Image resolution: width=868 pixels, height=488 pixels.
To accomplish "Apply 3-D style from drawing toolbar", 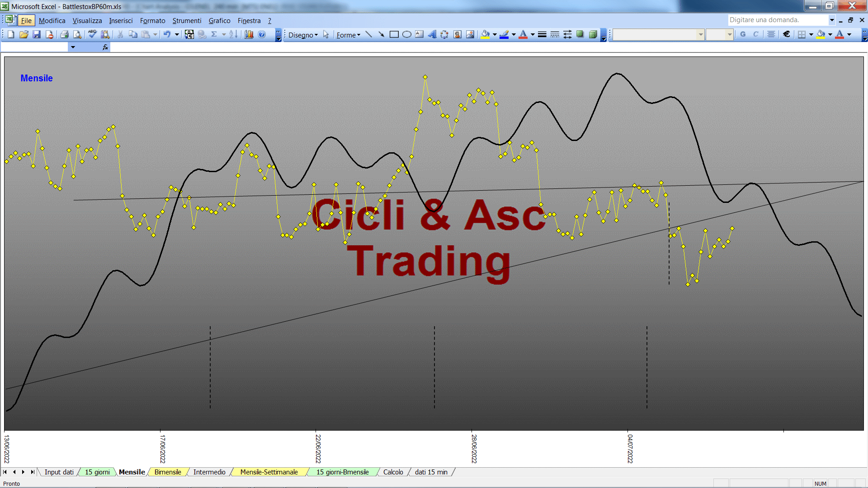I will click(593, 34).
